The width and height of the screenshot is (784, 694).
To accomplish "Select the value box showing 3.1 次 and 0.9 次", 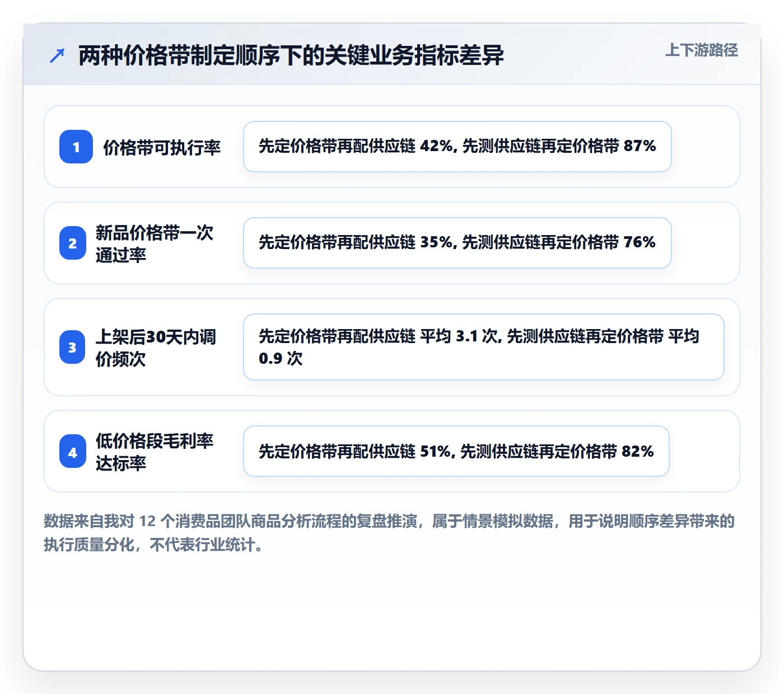I will [484, 347].
